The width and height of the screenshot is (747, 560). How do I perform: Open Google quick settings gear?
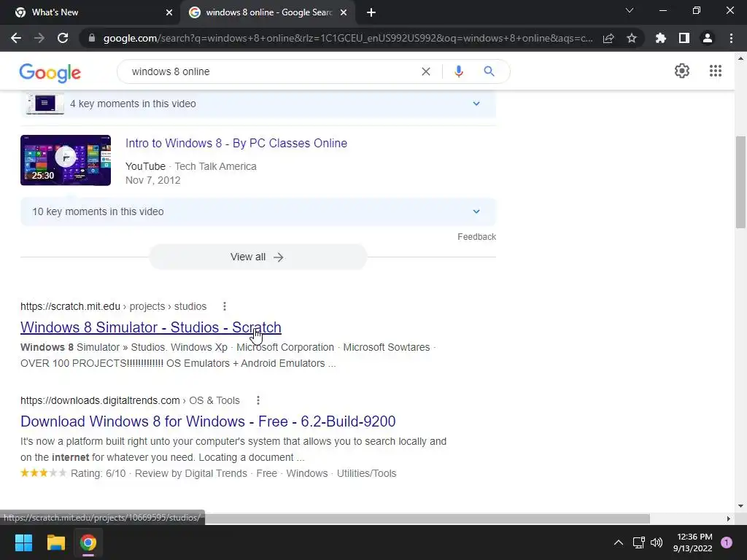[682, 71]
